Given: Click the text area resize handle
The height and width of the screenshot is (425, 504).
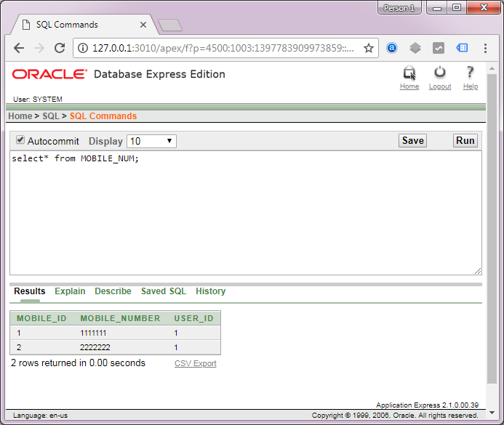Looking at the screenshot, I should click(478, 271).
